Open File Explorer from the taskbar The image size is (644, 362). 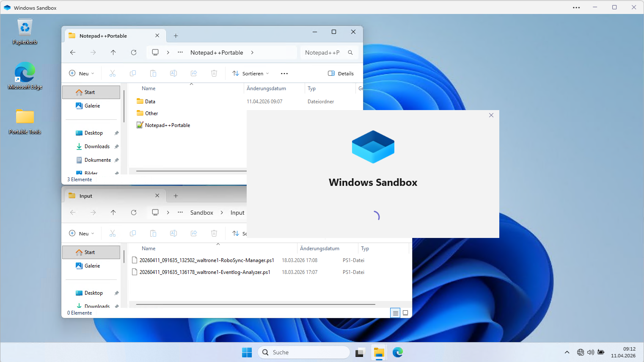click(x=379, y=352)
